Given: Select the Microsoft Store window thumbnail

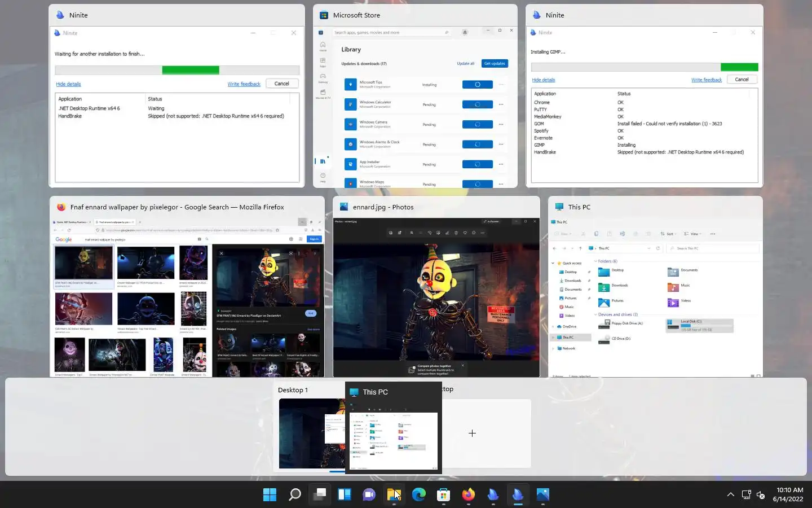Looking at the screenshot, I should (x=415, y=96).
